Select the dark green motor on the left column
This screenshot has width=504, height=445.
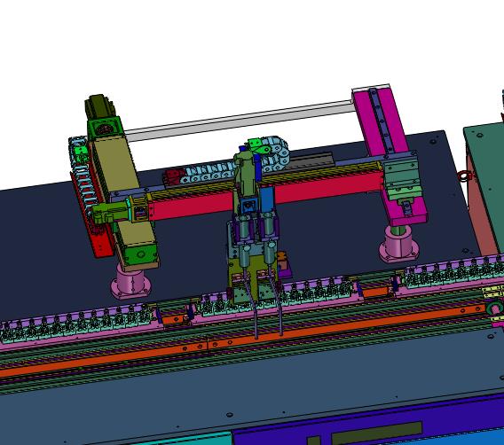(x=99, y=106)
